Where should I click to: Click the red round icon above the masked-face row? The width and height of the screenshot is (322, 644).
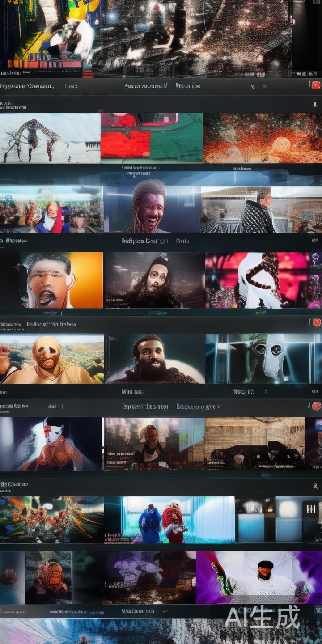pyautogui.click(x=317, y=322)
